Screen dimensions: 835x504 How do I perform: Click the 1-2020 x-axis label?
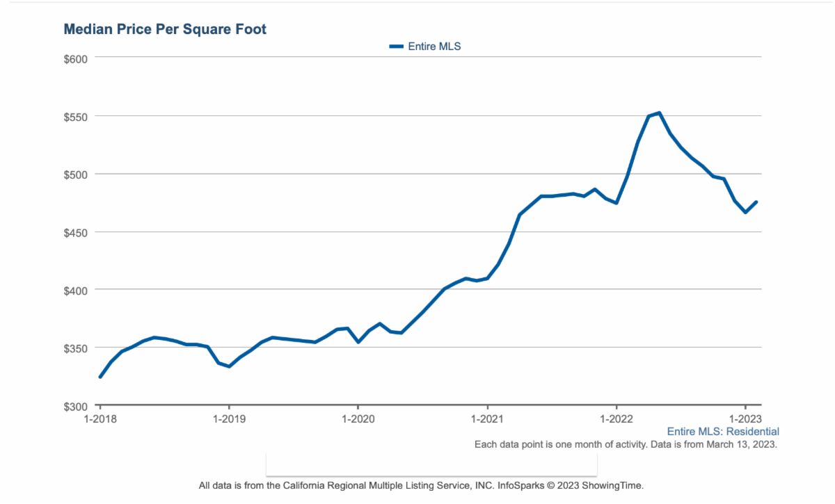coord(358,418)
